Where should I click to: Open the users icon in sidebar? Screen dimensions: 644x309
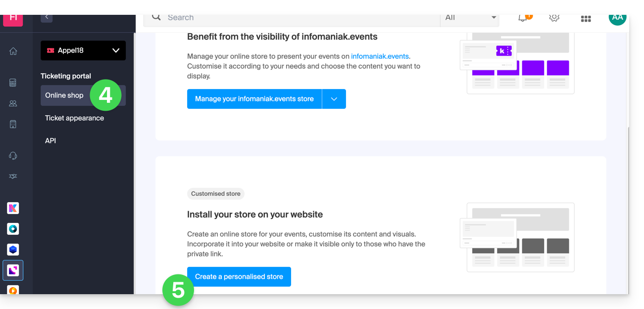pyautogui.click(x=13, y=103)
